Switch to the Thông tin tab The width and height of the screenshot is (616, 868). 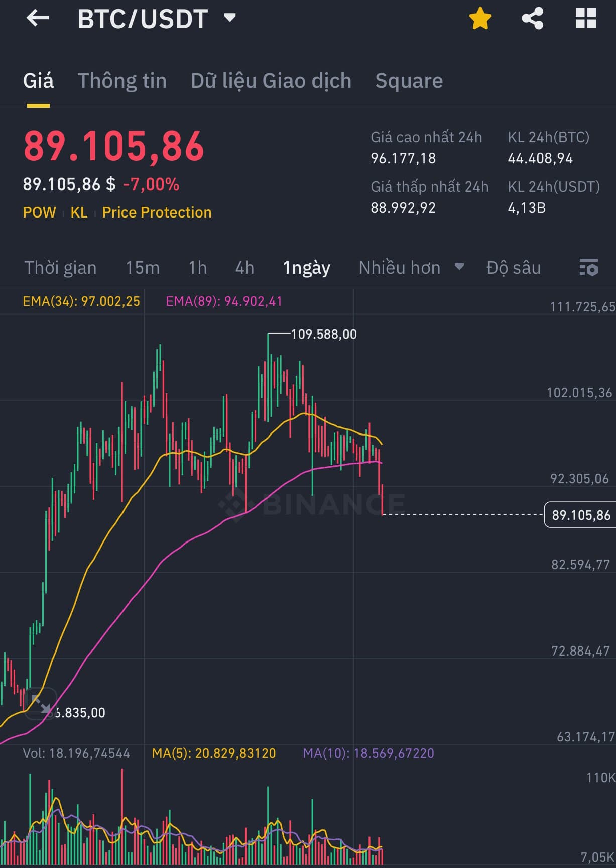click(x=122, y=81)
